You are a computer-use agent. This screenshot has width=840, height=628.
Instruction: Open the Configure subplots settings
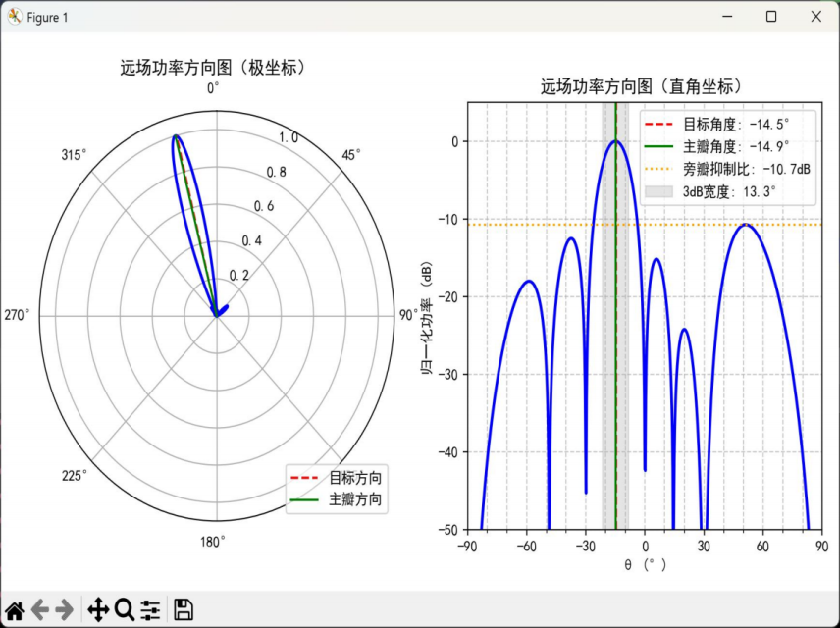point(150,609)
